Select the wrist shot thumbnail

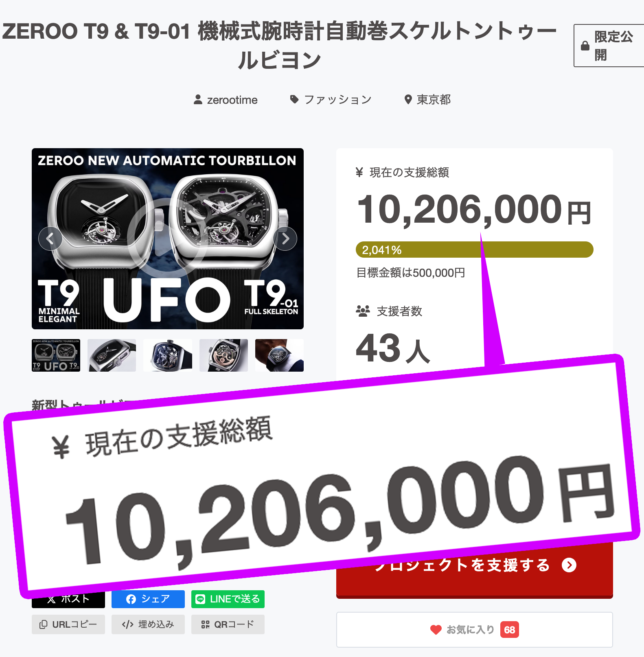[279, 355]
